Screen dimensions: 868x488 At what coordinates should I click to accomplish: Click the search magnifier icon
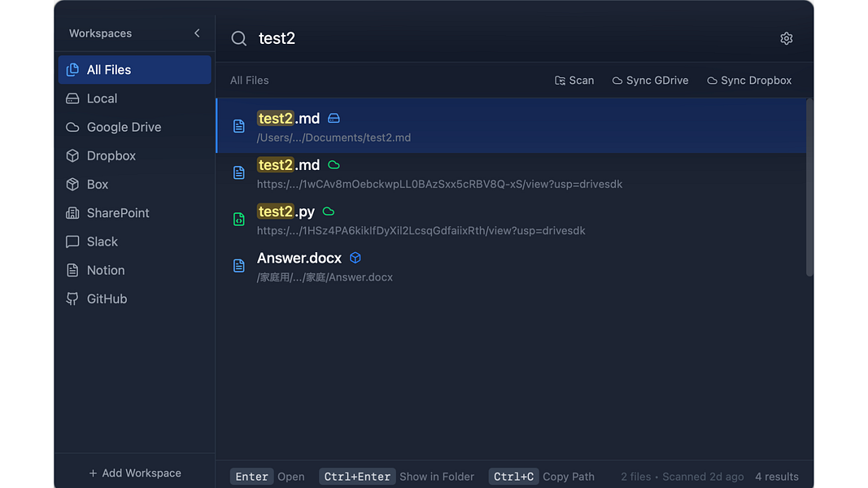pyautogui.click(x=238, y=38)
